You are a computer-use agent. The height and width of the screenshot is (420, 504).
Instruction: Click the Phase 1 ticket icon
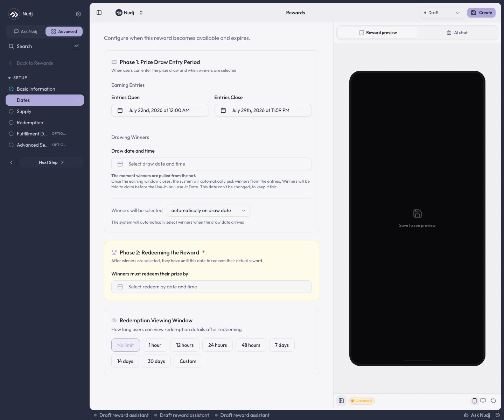click(x=114, y=62)
